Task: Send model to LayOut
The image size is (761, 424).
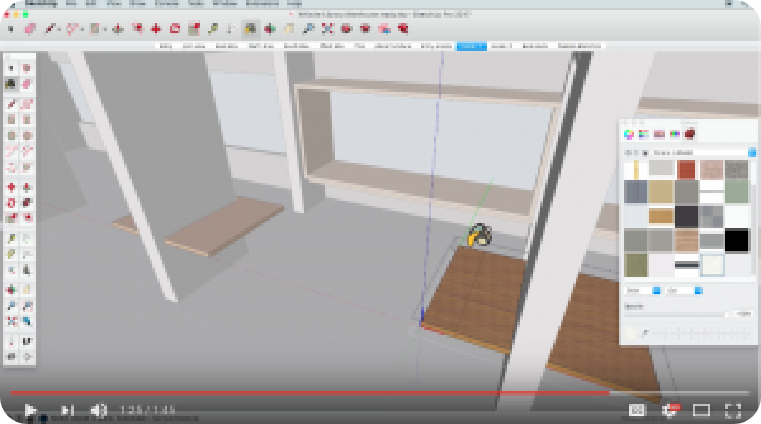Action: pyautogui.click(x=384, y=29)
